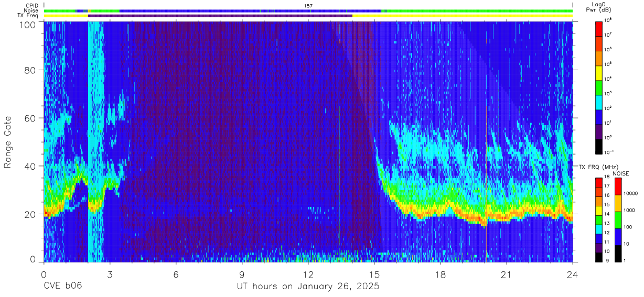
Task: Click the TX Freq label beside the top strip
Action: point(29,16)
